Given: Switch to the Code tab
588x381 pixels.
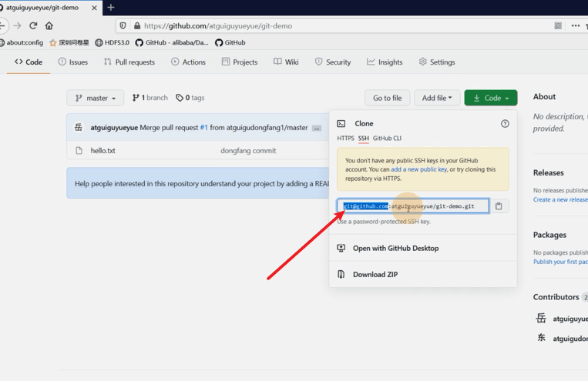Looking at the screenshot, I should [29, 62].
